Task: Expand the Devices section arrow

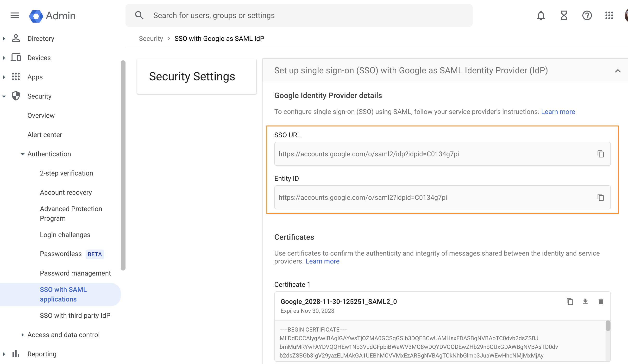Action: point(4,58)
